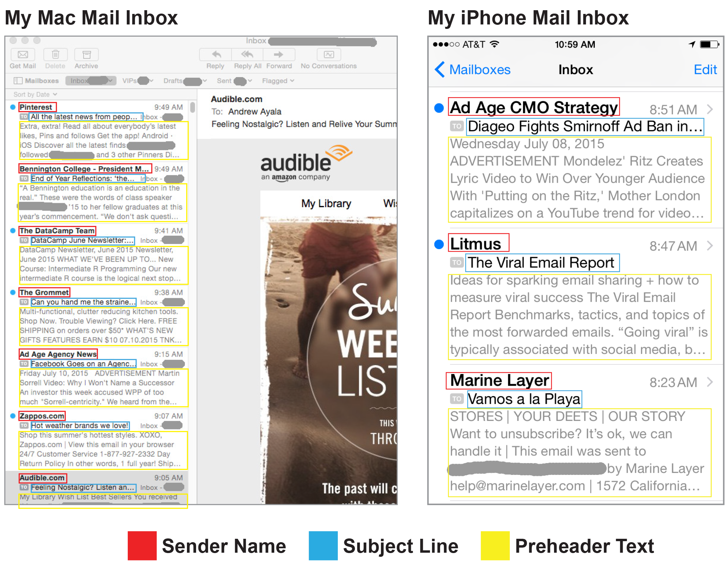Viewport: 728px width, 586px height.
Task: Tap the TO badge beside Diageo subject
Action: point(457,126)
